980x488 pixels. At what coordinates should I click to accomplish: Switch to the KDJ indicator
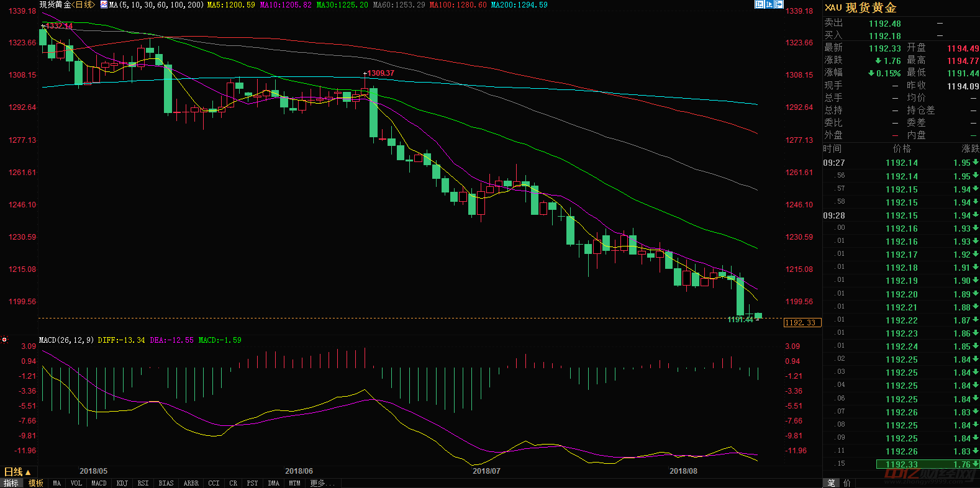pos(122,483)
